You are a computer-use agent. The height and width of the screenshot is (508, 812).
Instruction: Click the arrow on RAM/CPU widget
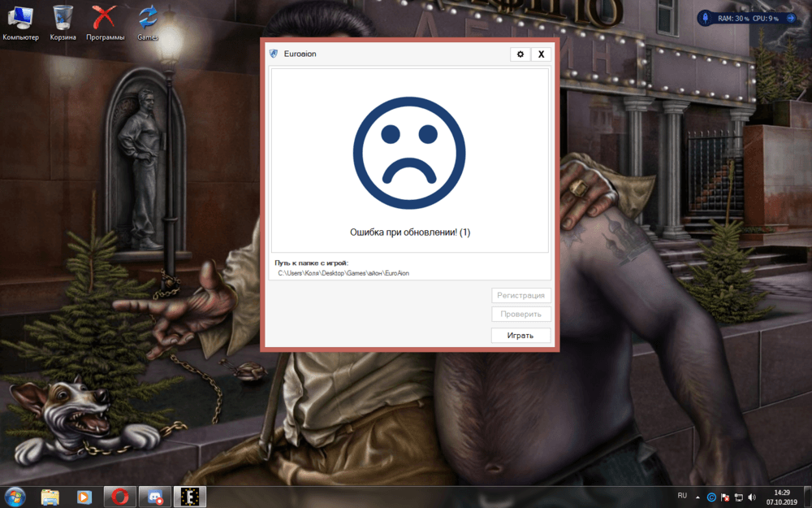[x=790, y=18]
